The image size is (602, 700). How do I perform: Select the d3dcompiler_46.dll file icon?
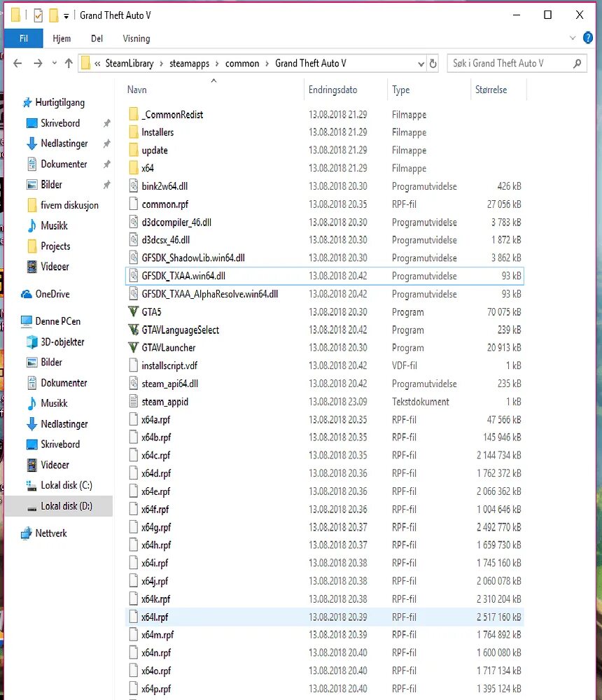133,222
